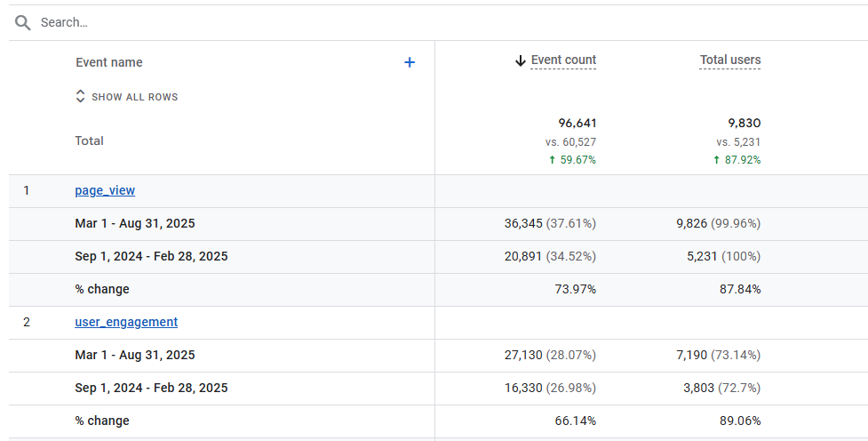Click green up arrow beside 87.92%
The image size is (868, 441).
[x=716, y=160]
